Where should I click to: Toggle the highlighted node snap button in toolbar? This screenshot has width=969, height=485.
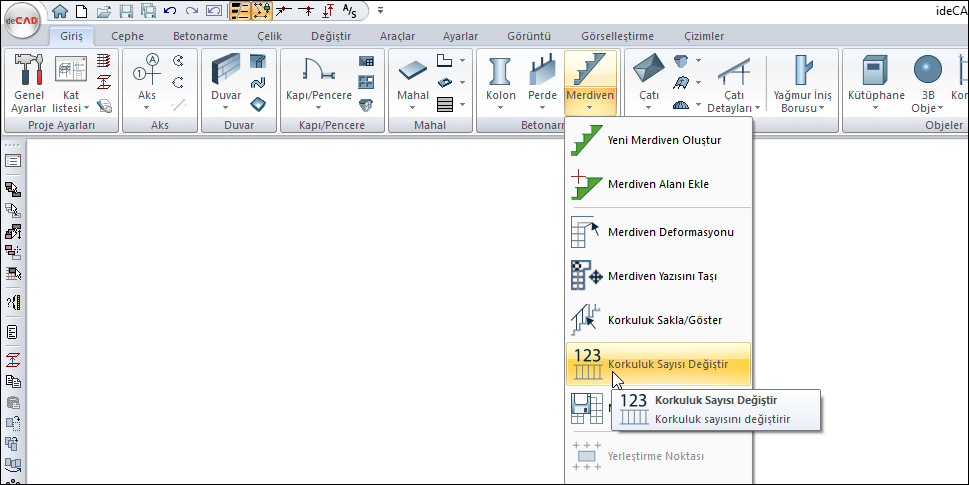[261, 11]
